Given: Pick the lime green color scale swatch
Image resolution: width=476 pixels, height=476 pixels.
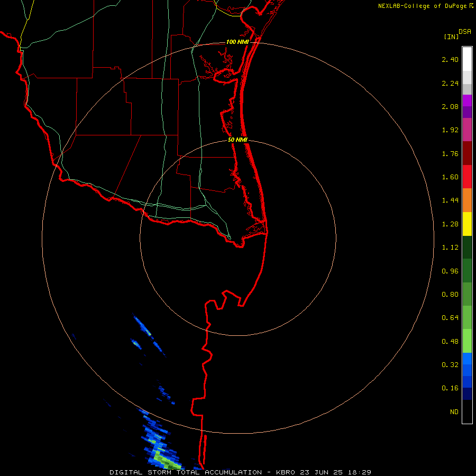Looking at the screenshot, I should tap(467, 341).
